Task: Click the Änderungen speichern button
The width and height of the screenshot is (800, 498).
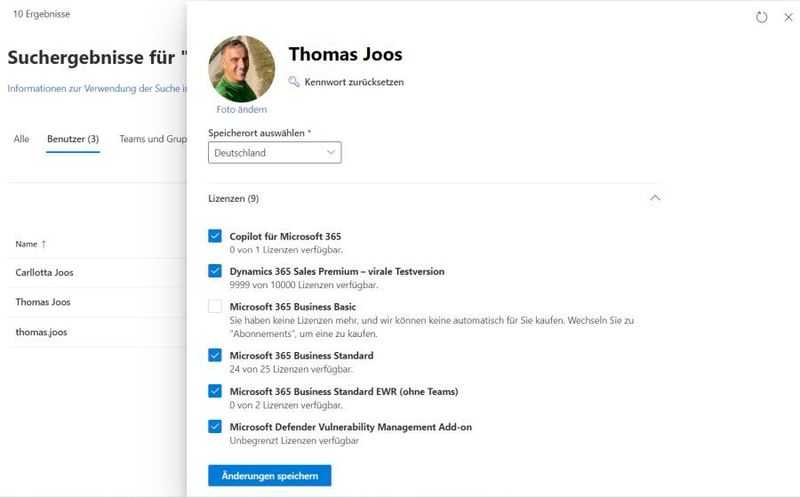Action: [269, 476]
